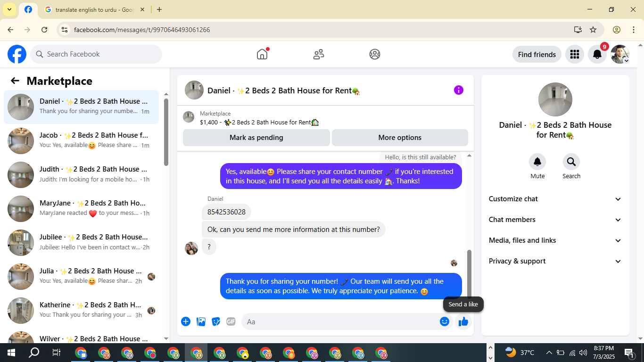Click the chat messages scrollbar

pyautogui.click(x=469, y=273)
